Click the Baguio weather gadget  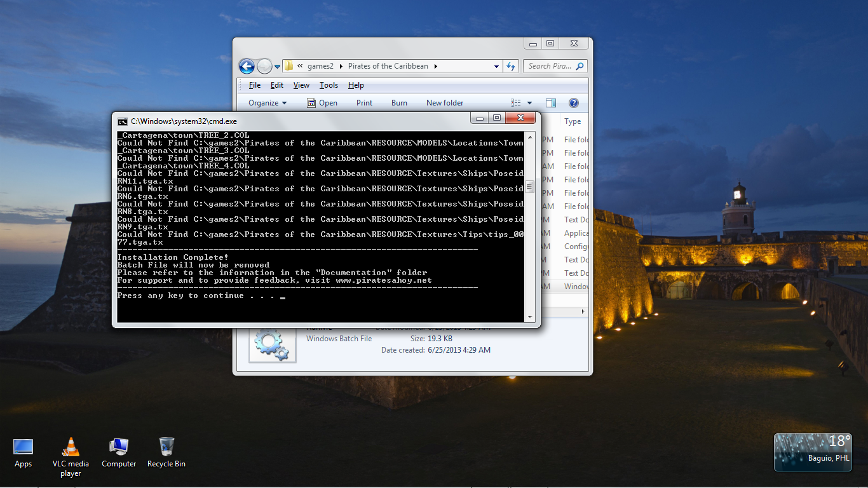click(x=813, y=452)
